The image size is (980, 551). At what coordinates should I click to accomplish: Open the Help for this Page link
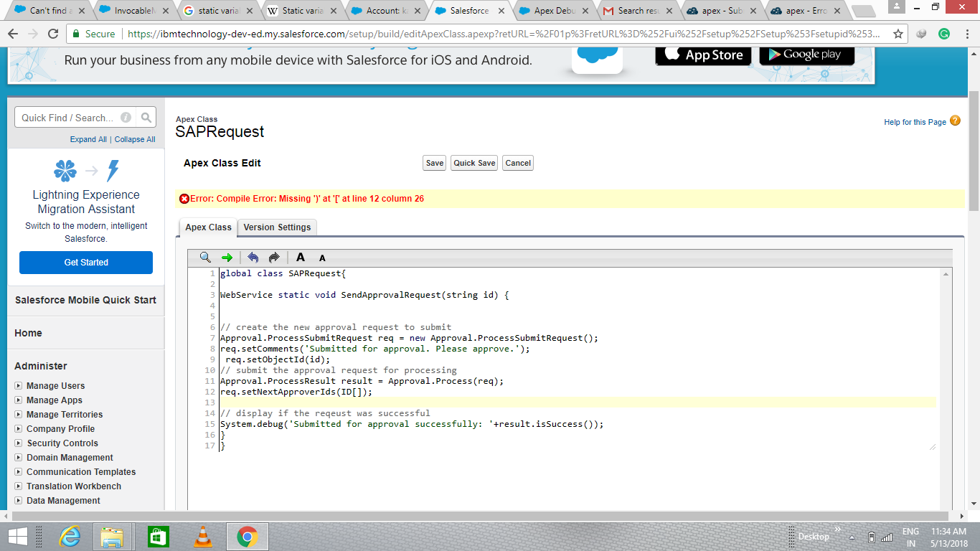click(x=915, y=122)
